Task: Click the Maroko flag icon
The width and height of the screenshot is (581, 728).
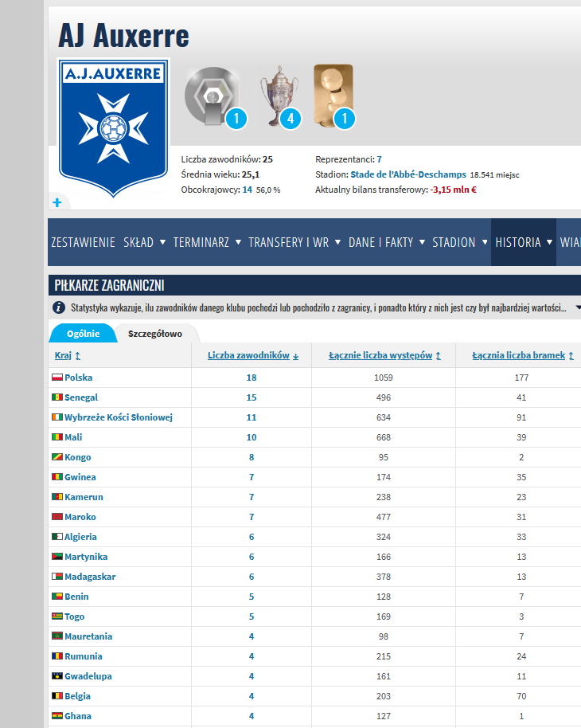Action: point(57,517)
